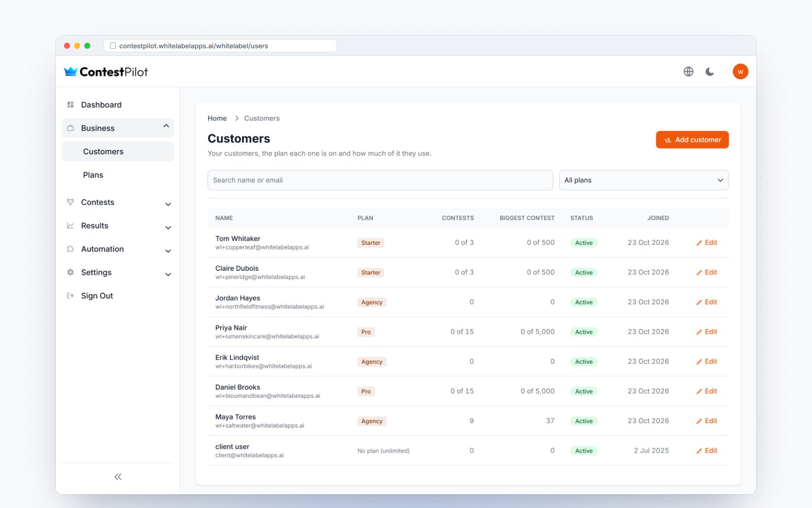Edit Maya Torres's customer record
The image size is (812, 508).
[706, 421]
